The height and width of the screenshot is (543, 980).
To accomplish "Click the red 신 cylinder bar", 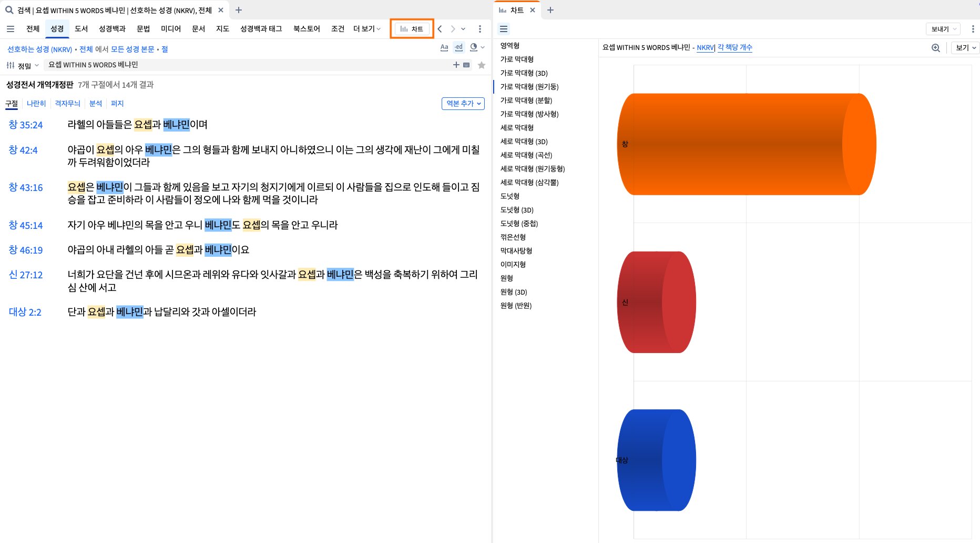I will tap(657, 302).
